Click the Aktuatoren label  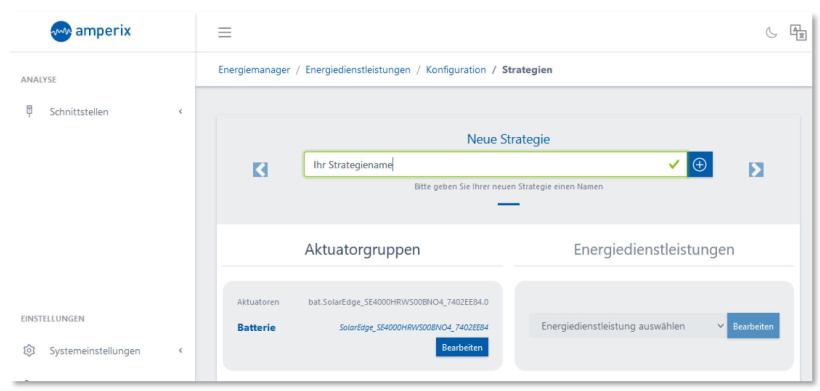point(258,302)
